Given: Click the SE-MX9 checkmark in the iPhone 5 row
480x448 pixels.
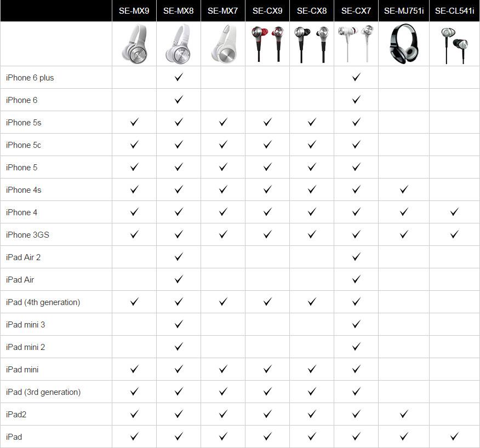Looking at the screenshot, I should [x=134, y=167].
